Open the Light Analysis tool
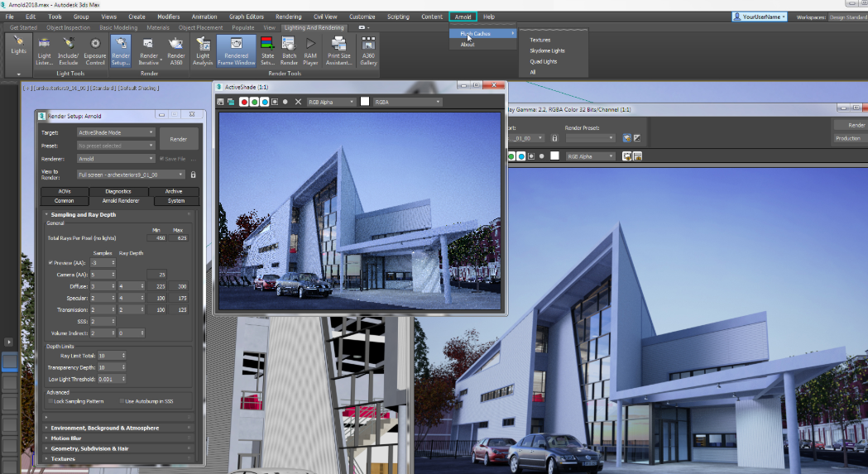This screenshot has width=868, height=474. coord(203,51)
